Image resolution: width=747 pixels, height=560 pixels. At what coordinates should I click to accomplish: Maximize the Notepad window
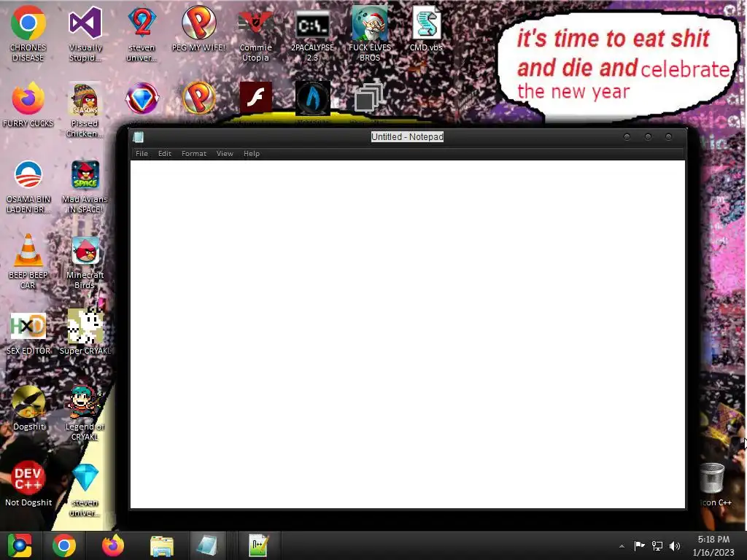pos(648,136)
